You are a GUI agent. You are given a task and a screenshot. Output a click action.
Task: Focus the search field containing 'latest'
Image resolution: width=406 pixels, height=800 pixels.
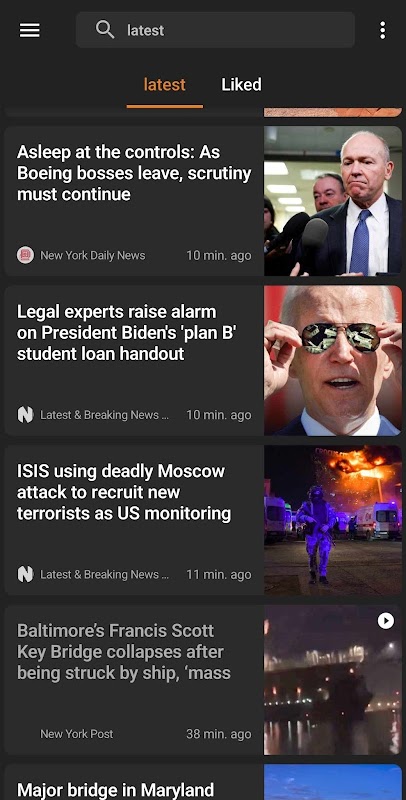(215, 30)
